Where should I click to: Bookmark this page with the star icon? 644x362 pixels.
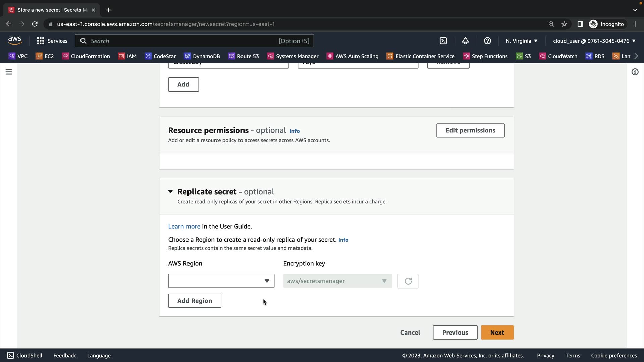[x=564, y=24]
